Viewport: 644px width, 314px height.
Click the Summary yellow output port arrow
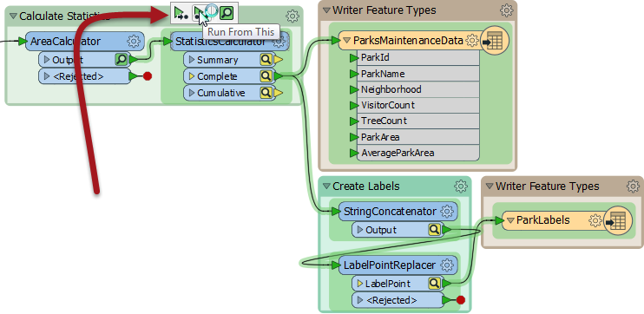tap(278, 60)
